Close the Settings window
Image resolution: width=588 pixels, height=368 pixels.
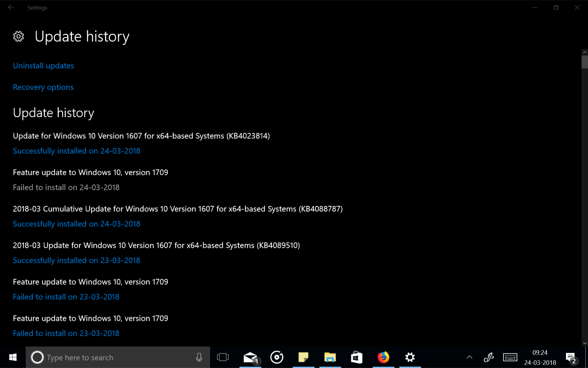[x=577, y=7]
